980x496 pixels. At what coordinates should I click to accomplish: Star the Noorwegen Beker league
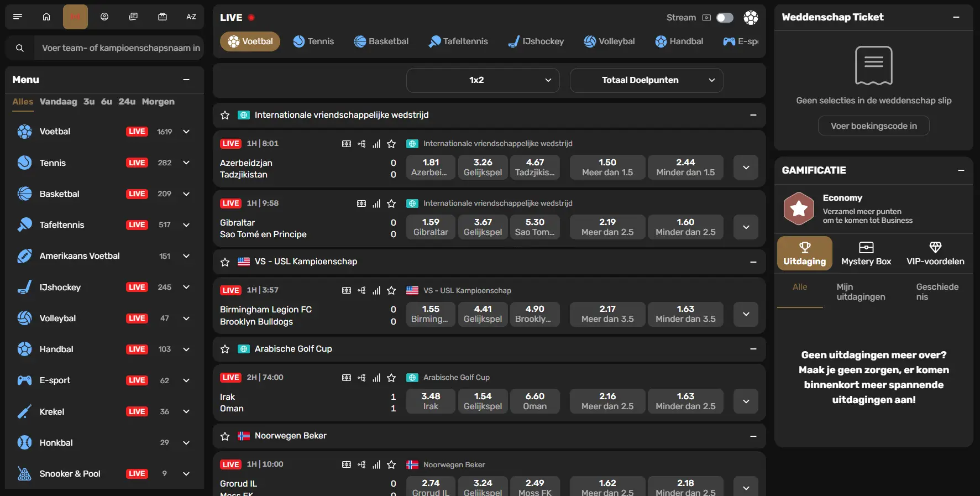tap(225, 436)
